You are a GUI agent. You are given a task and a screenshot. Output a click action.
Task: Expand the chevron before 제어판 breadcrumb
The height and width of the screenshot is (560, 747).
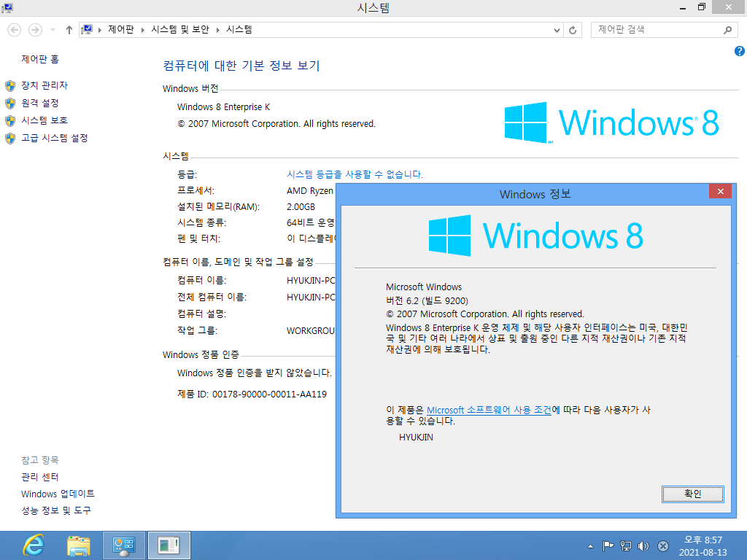click(x=99, y=30)
